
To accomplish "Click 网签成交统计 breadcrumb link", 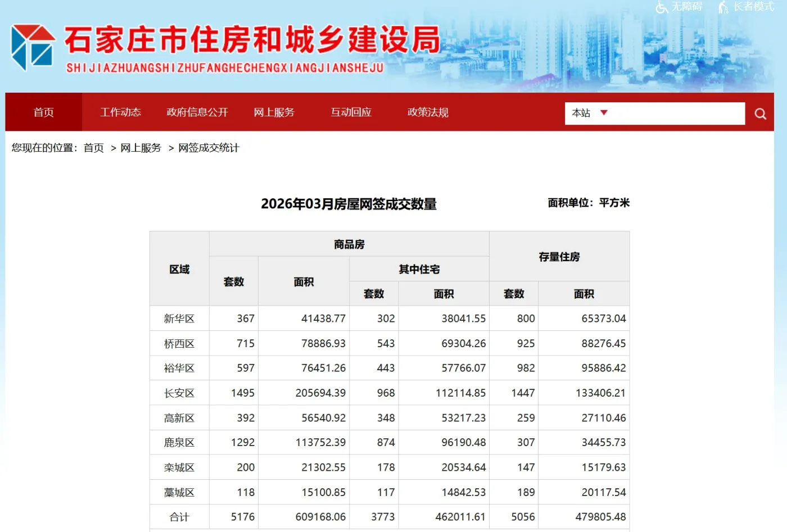I will 209,148.
